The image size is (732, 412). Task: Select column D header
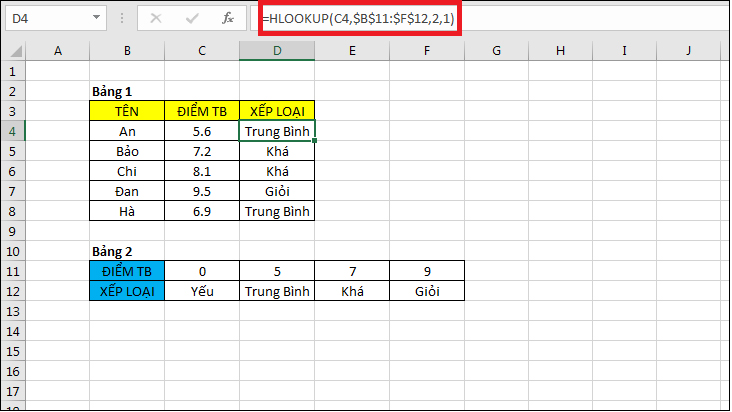click(x=277, y=50)
